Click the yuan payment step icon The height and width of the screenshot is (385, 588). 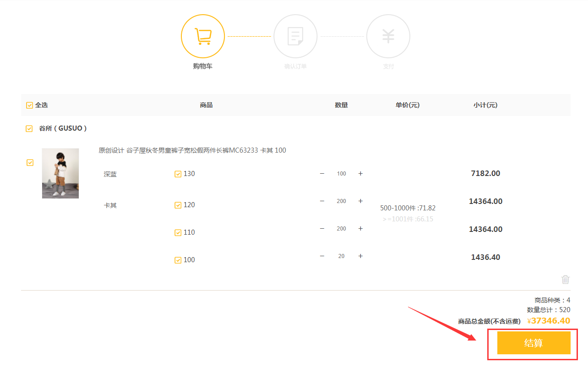(388, 36)
